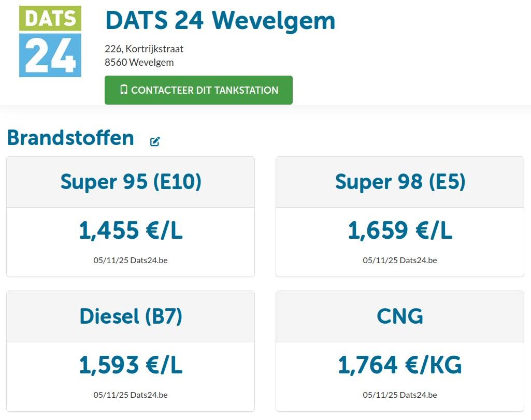The width and height of the screenshot is (531, 420).
Task: Click the Dats24.be source under Super 95
Action: point(149,260)
